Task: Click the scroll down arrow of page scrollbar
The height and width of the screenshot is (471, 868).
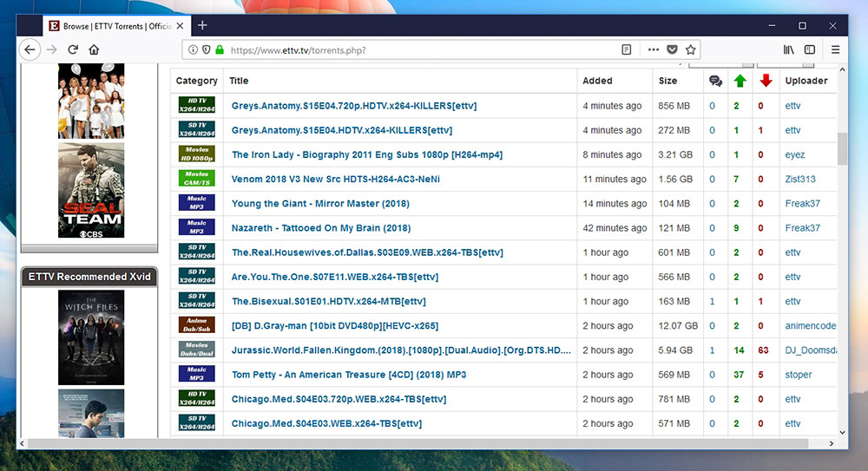Action: [x=842, y=433]
